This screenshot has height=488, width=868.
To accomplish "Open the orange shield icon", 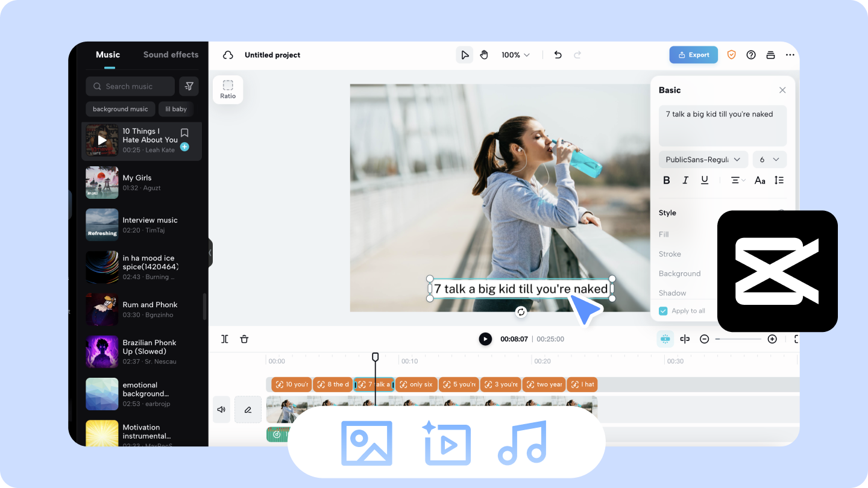I will (731, 55).
